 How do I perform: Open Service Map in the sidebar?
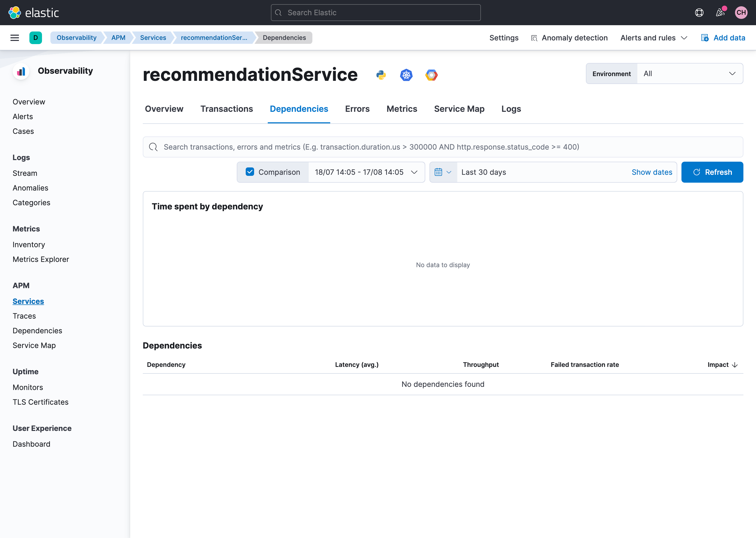point(34,345)
